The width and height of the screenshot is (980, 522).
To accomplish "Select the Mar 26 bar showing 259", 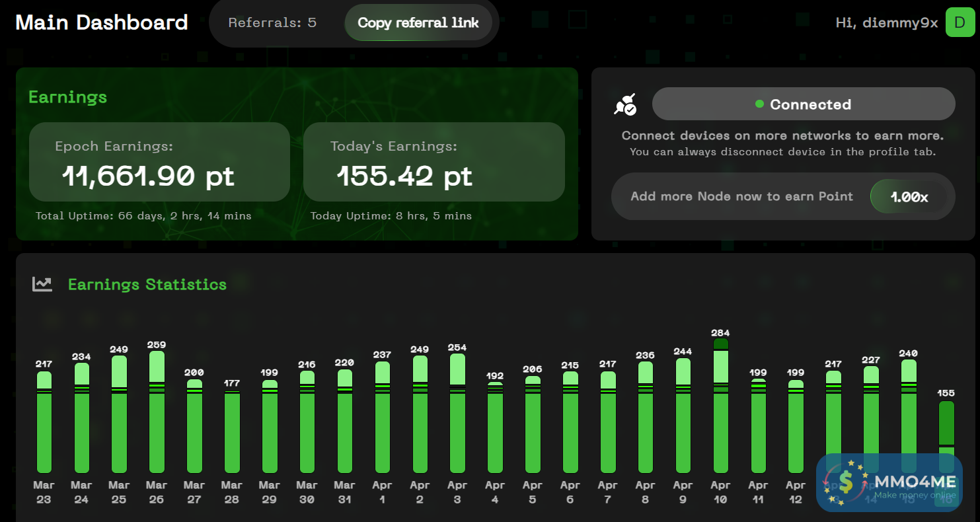I will tap(157, 412).
